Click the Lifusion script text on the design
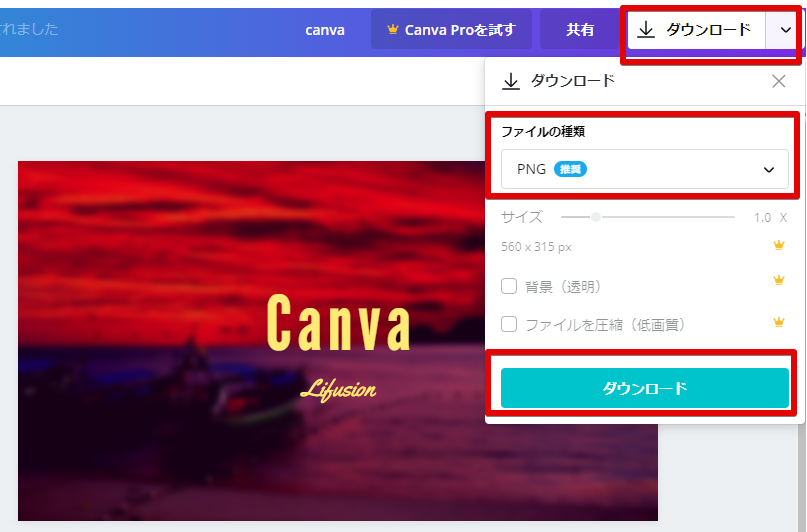This screenshot has height=532, width=807. pos(338,389)
